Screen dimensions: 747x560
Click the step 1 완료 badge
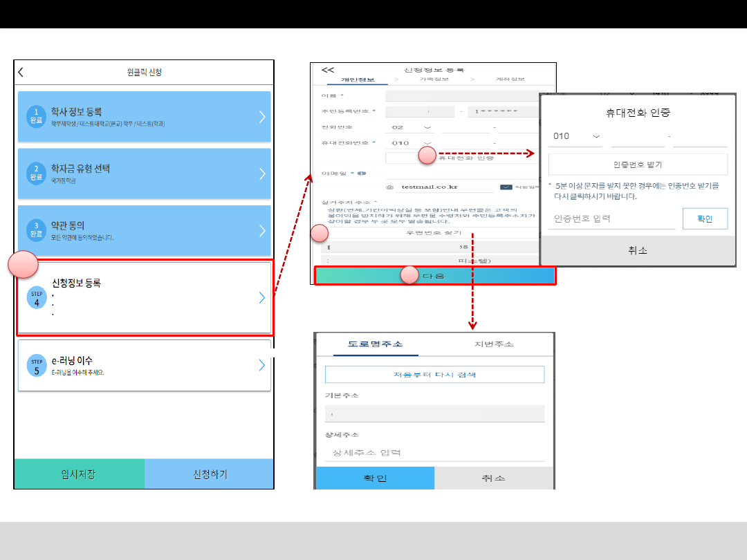(x=36, y=116)
